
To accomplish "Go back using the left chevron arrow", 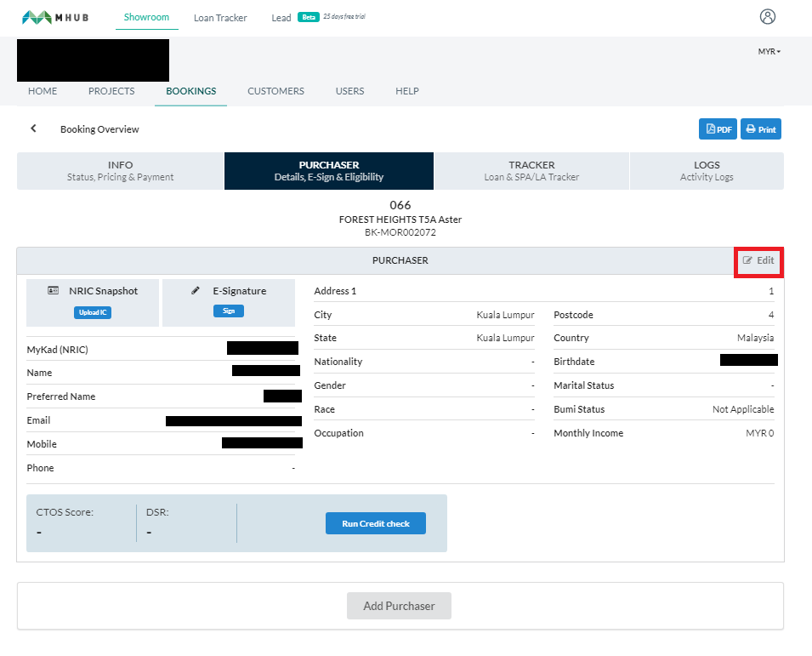I will 34,128.
